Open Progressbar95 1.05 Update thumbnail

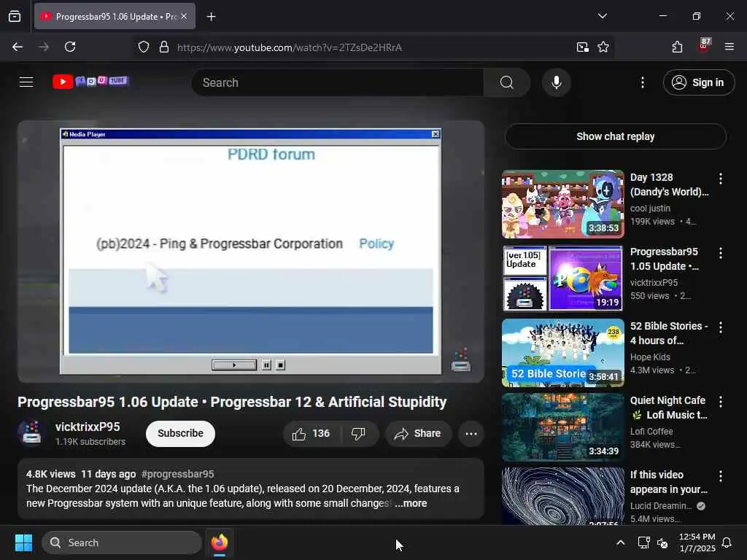562,278
